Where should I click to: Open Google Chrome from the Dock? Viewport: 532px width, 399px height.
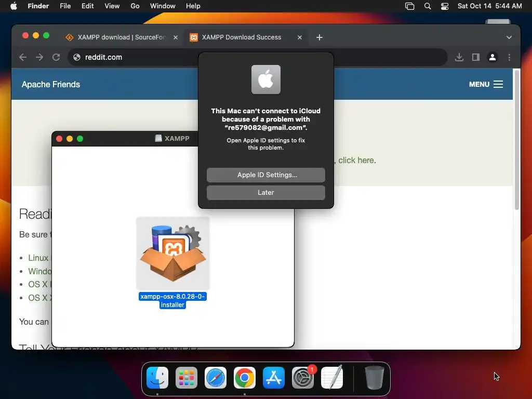click(x=245, y=378)
